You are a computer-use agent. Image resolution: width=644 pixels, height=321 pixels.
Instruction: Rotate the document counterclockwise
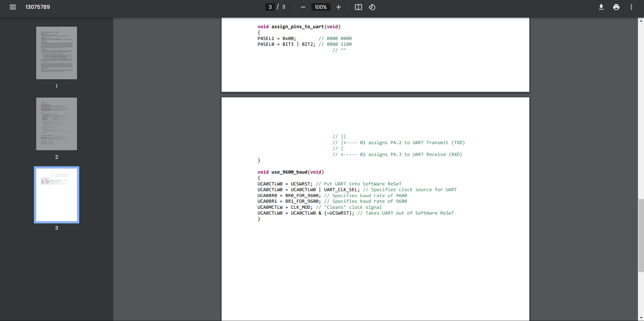coord(372,7)
